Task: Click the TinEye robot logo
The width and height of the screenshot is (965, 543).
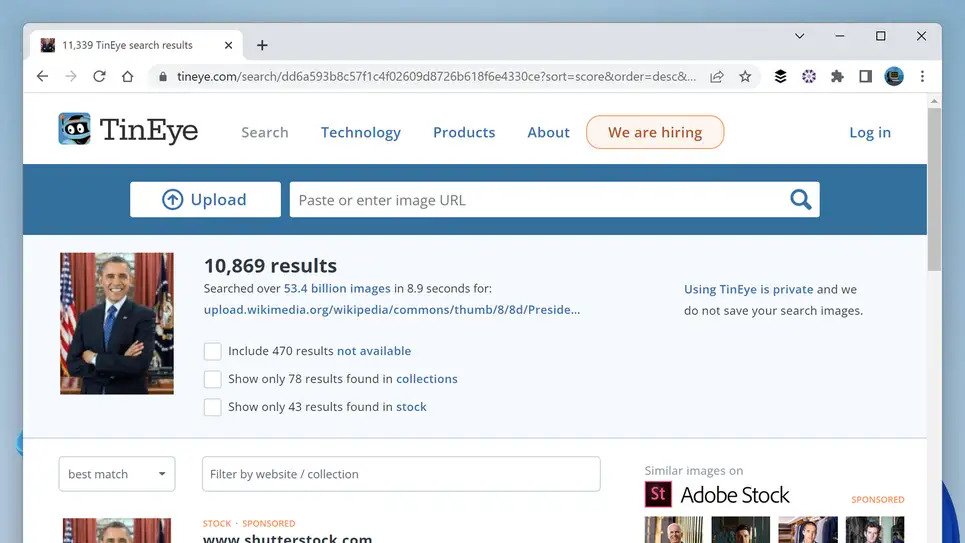Action: [x=74, y=129]
